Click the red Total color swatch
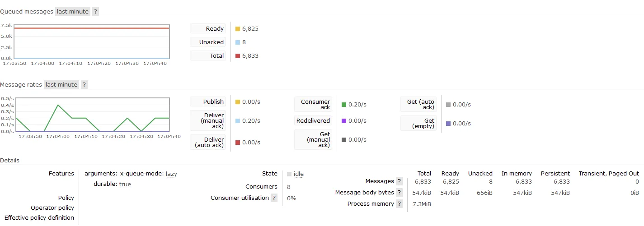The width and height of the screenshot is (644, 226). [x=238, y=56]
